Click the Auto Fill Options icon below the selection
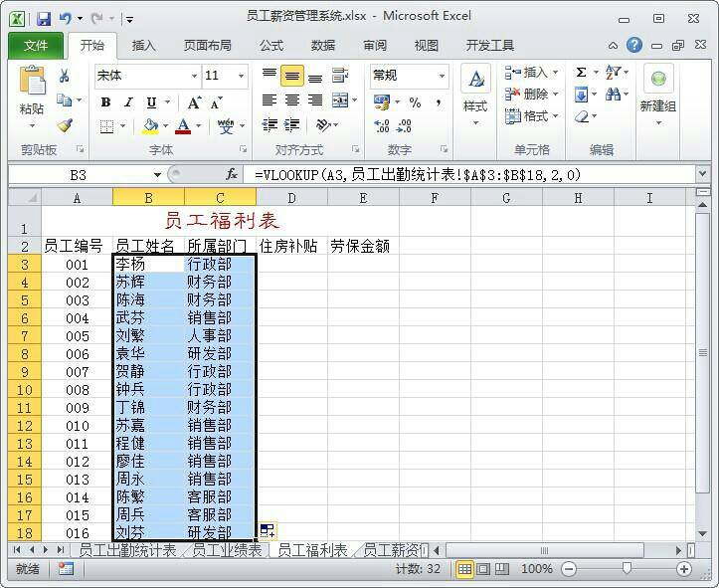719x588 pixels. [268, 531]
